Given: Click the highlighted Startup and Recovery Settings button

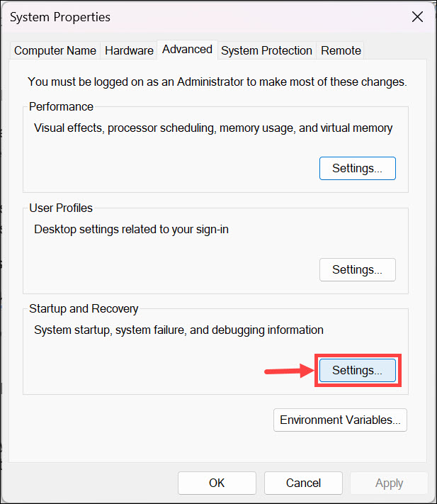Looking at the screenshot, I should pyautogui.click(x=357, y=370).
